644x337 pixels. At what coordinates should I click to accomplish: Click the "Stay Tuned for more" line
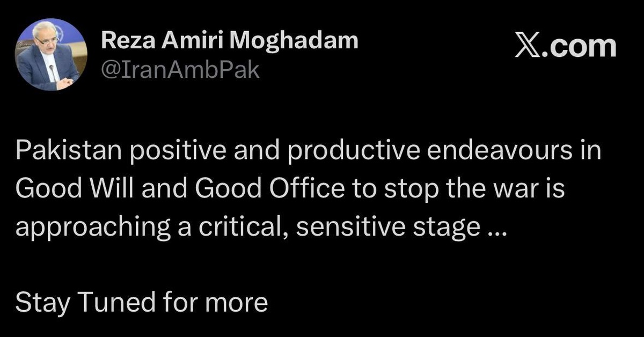pyautogui.click(x=142, y=303)
